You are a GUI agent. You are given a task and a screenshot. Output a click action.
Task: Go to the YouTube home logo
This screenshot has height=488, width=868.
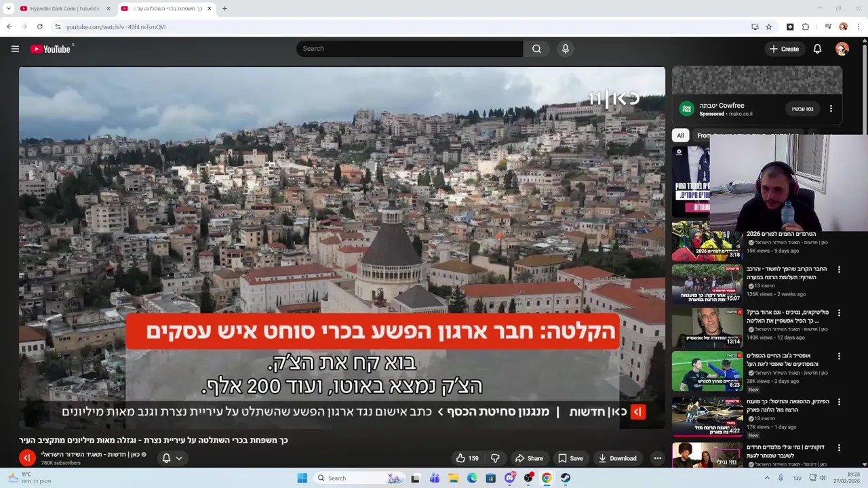pos(50,49)
